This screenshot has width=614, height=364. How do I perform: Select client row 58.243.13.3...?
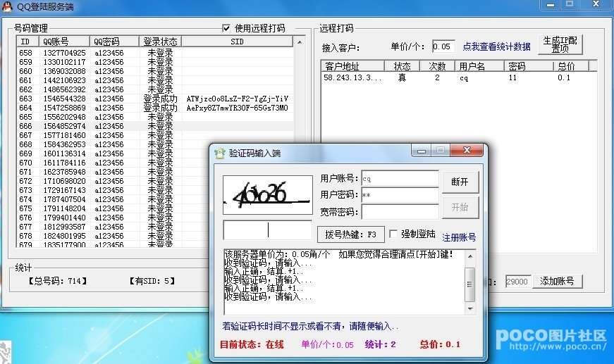(x=455, y=78)
